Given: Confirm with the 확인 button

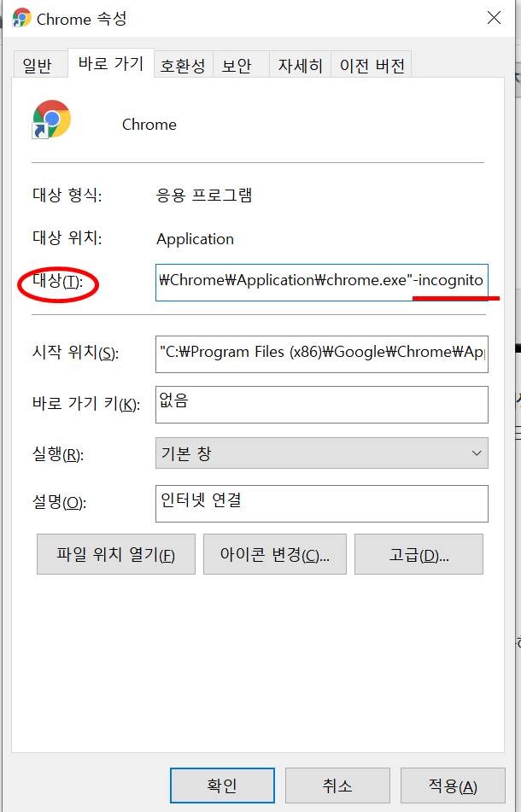Looking at the screenshot, I should tap(222, 786).
